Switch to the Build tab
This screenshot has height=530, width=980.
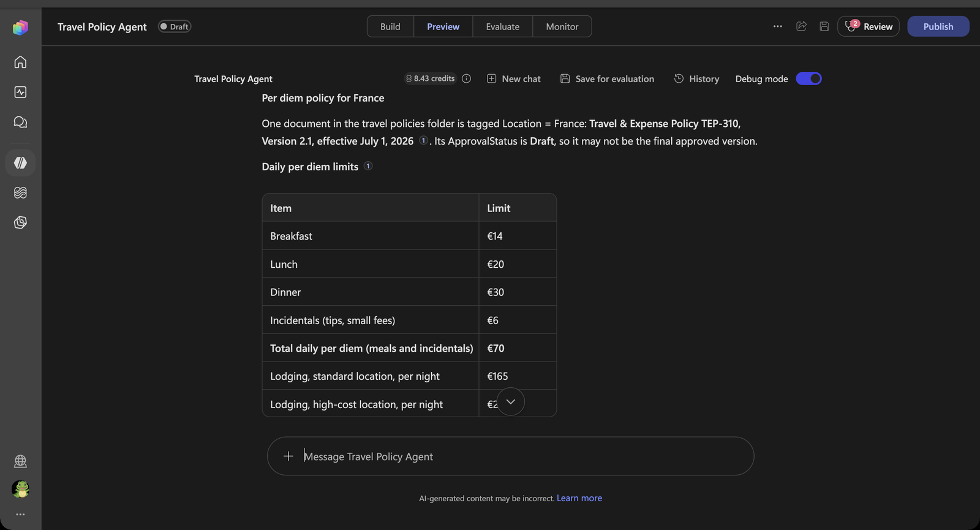(390, 26)
